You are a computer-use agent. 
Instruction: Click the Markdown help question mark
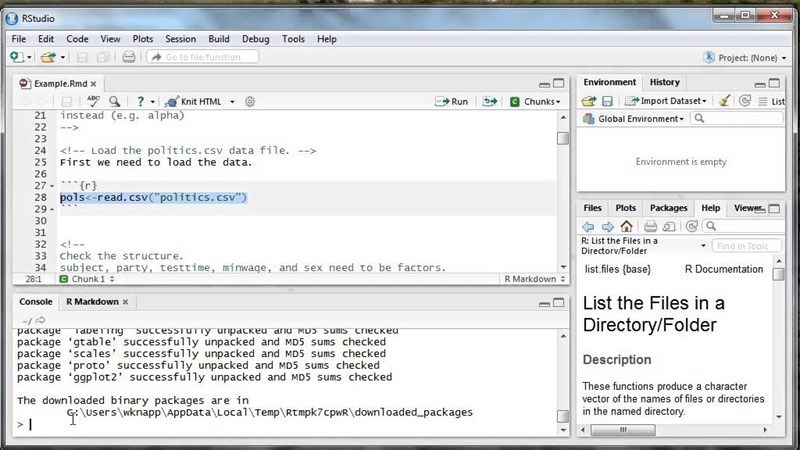pos(140,102)
